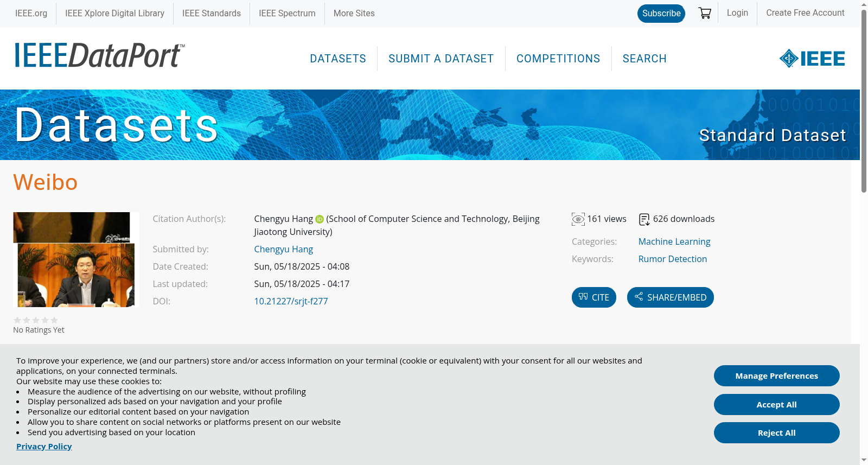
Task: Accept All cookies
Action: click(x=777, y=405)
